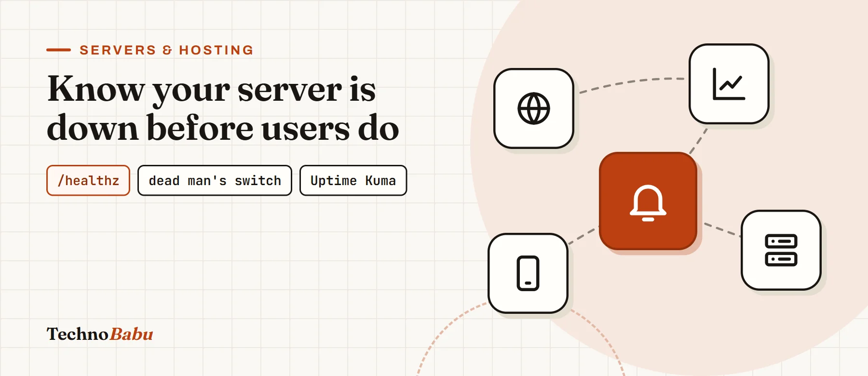Click the server rack icon tile

pos(781,250)
